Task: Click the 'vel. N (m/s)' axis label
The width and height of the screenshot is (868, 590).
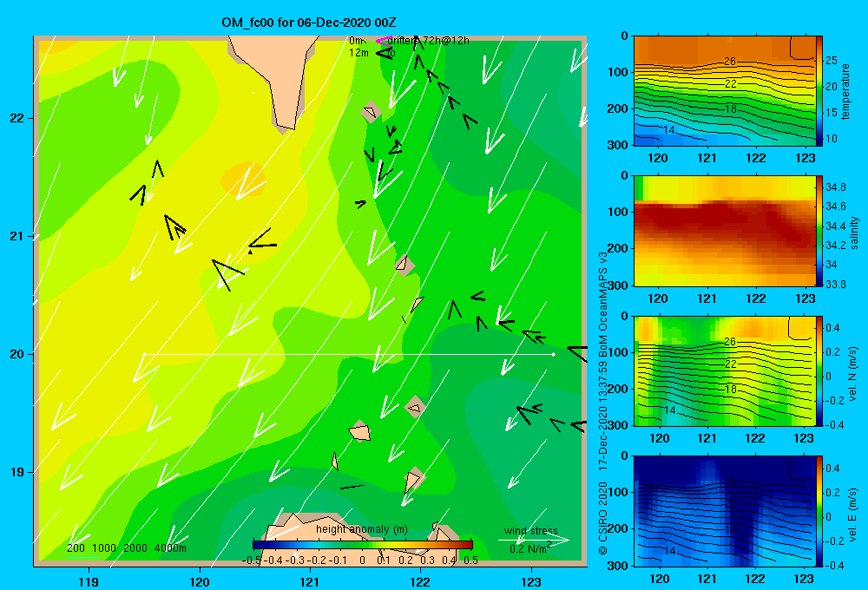Action: pyautogui.click(x=853, y=374)
